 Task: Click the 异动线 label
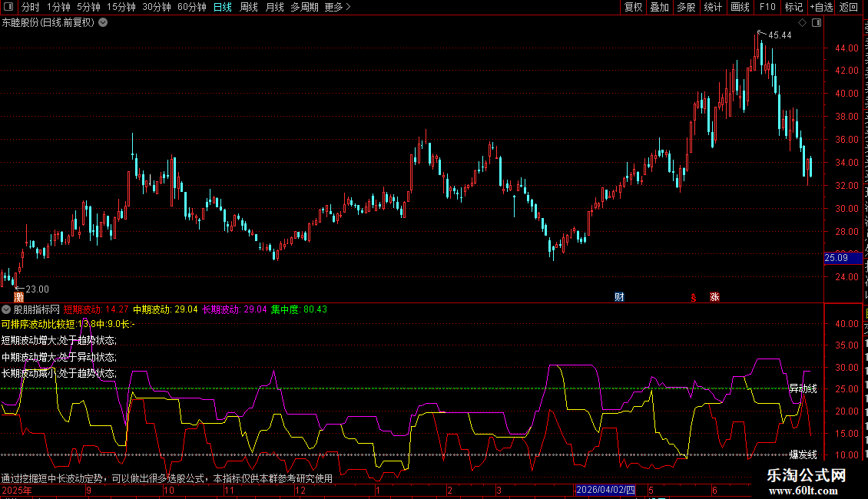(803, 388)
